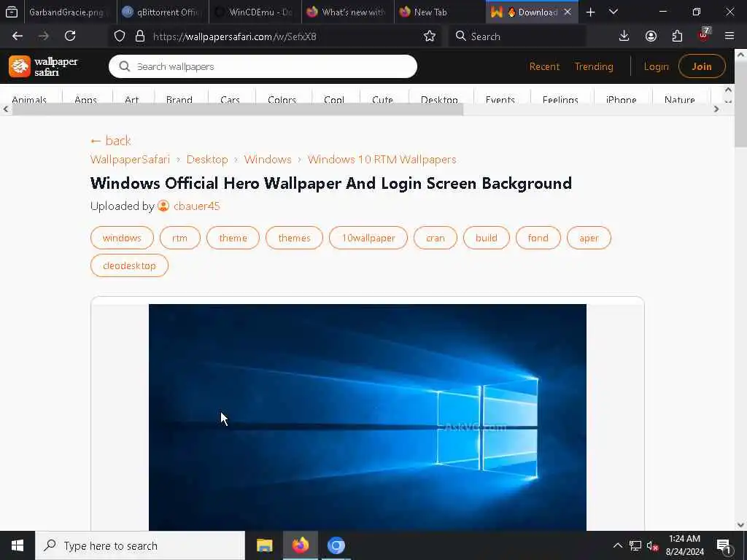Open the tracking protection shield icon
Viewport: 747px width, 560px height.
[x=120, y=36]
